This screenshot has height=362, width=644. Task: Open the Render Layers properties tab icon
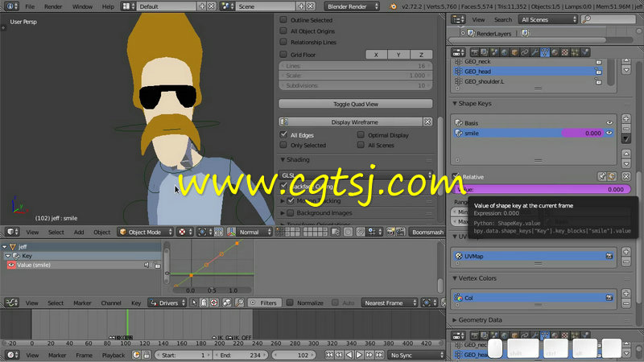coord(485,52)
